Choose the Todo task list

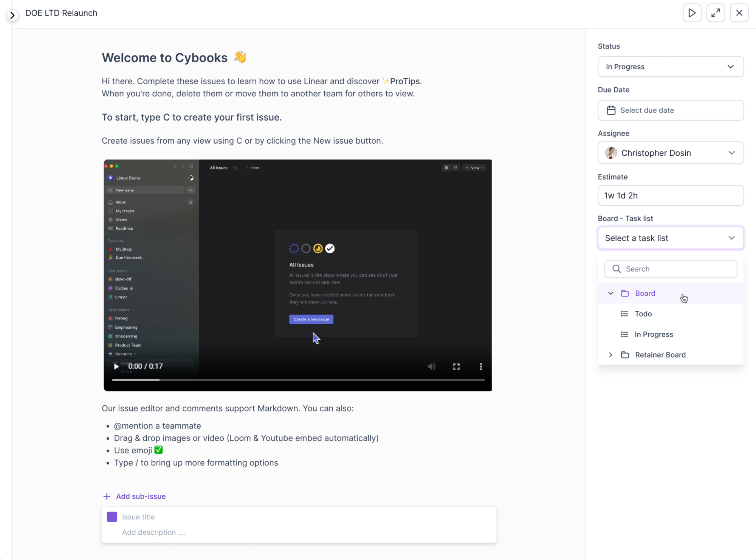click(671, 314)
